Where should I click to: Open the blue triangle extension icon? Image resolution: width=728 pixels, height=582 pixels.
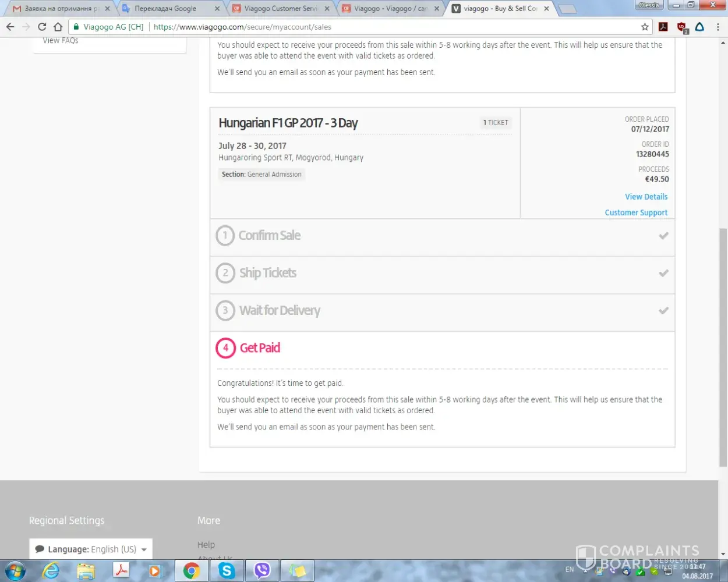[x=699, y=27]
